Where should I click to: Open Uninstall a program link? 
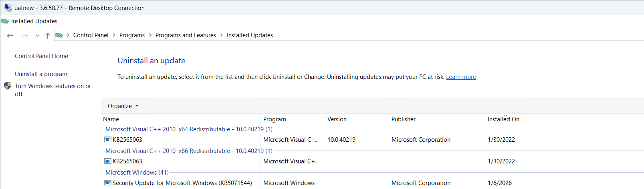click(41, 74)
